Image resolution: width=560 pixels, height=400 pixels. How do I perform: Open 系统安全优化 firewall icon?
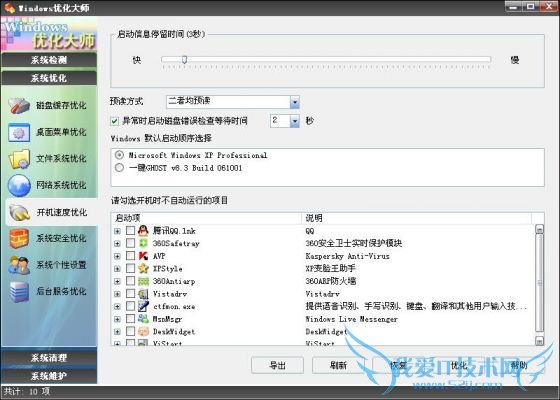19,239
